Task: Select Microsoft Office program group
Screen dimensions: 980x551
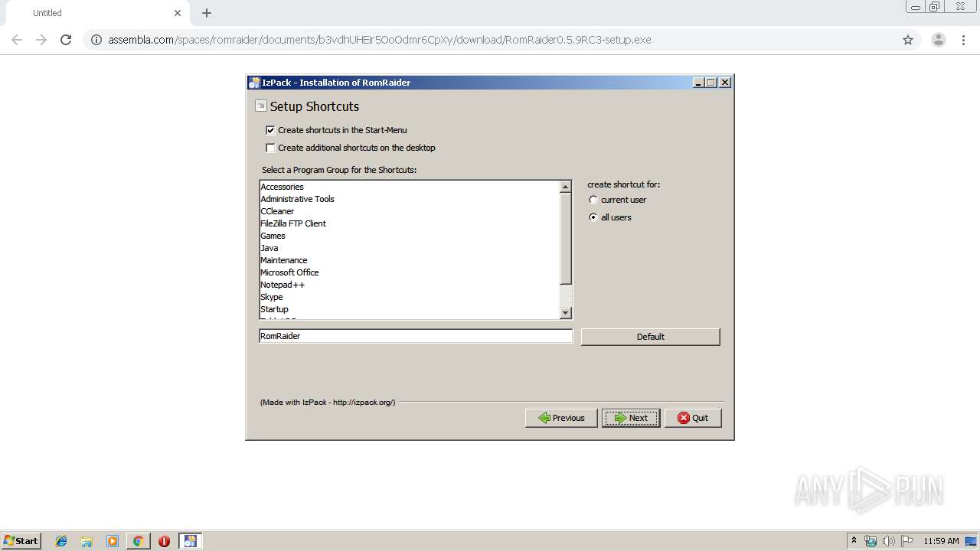Action: (410, 272)
